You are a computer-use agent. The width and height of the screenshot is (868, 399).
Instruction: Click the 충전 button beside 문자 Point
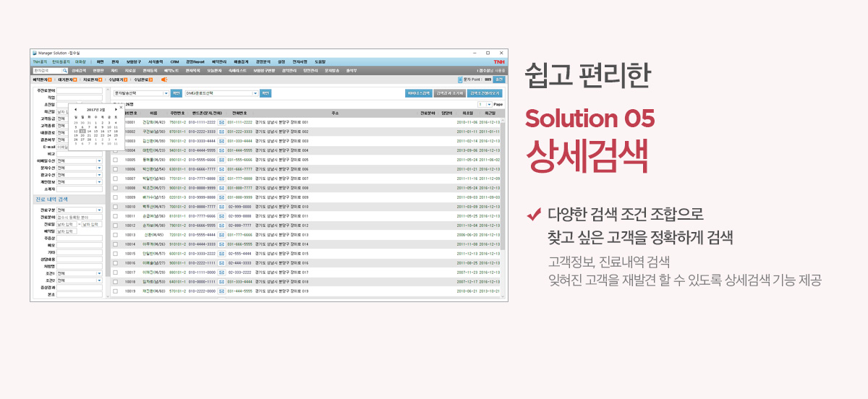pos(499,80)
